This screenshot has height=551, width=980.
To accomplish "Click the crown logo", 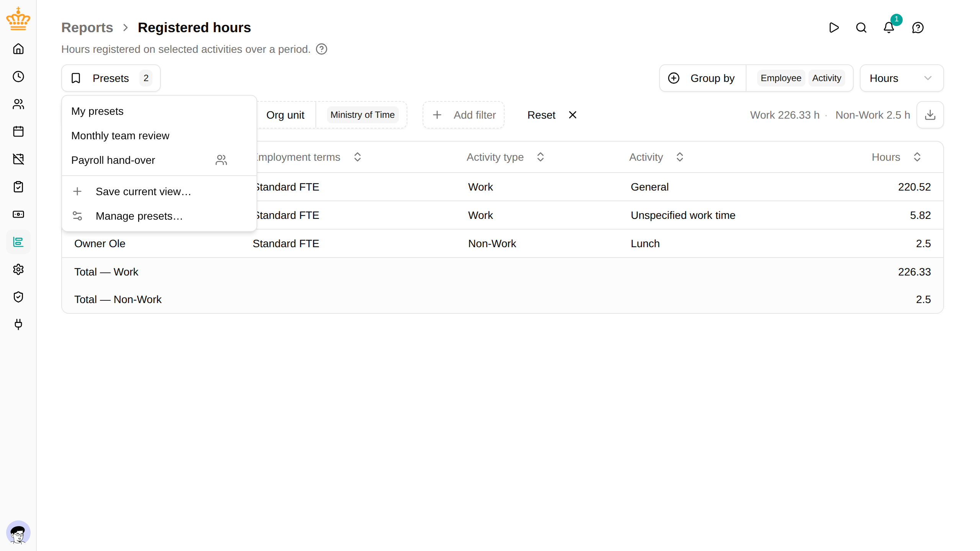I will coord(18,18).
